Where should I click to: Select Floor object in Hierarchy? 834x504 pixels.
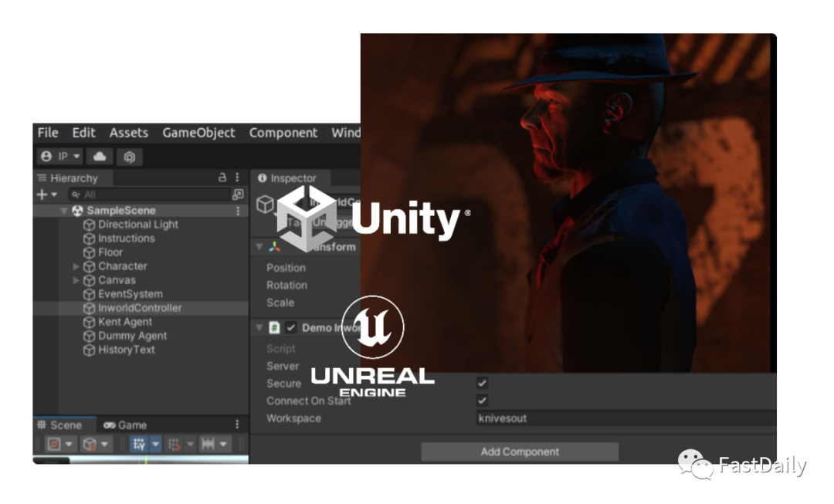point(110,252)
